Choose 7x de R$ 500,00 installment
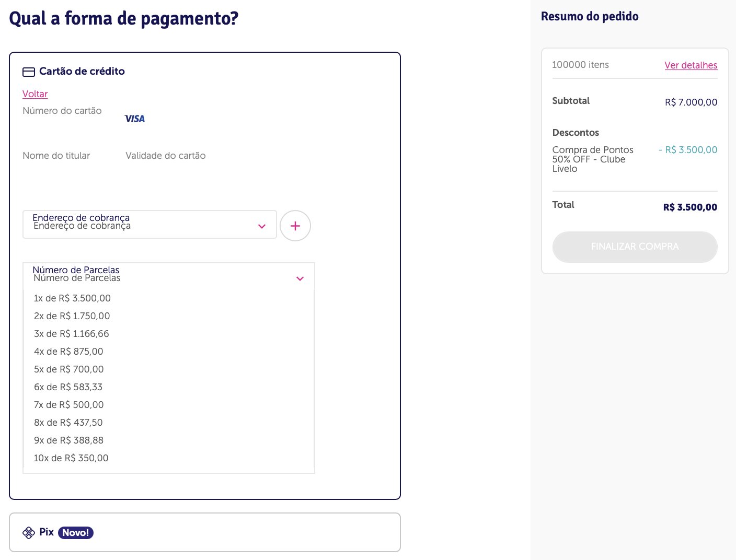The width and height of the screenshot is (736, 560). 169,405
